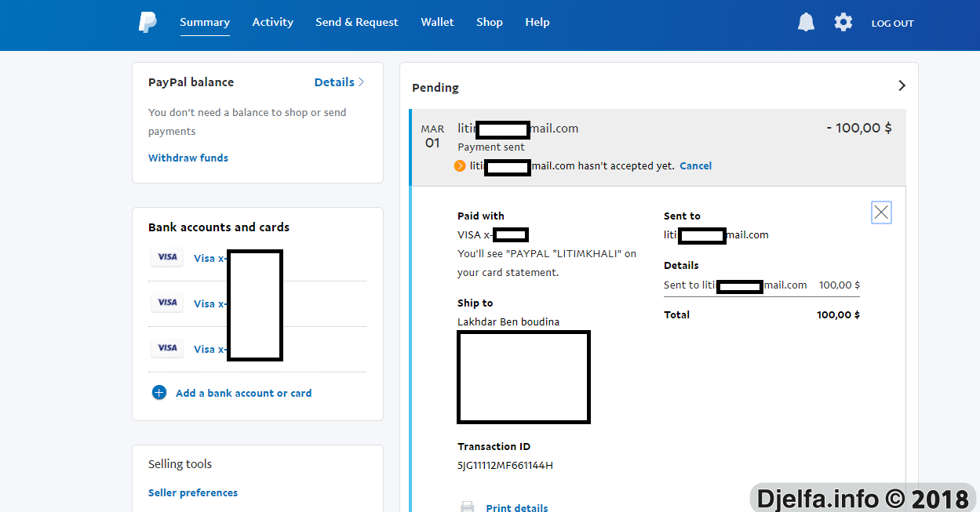Click the 'Bank accounts and cards' heading
This screenshot has height=512, width=980.
point(219,227)
